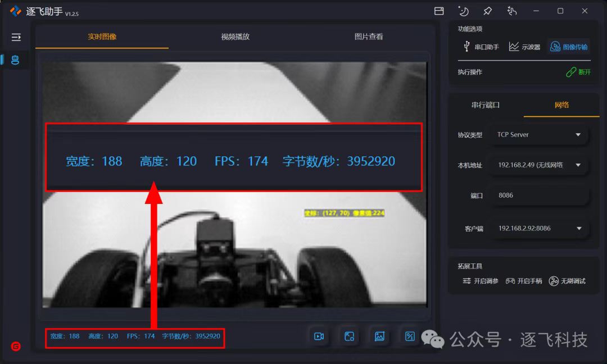Click 无刷调试 brushless debug button

(567, 281)
